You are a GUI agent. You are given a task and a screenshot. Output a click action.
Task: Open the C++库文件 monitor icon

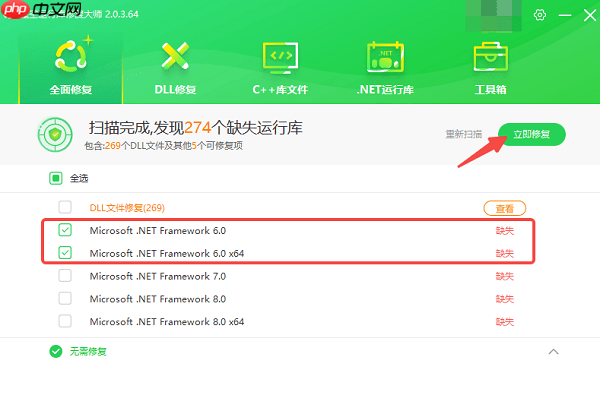pyautogui.click(x=280, y=58)
